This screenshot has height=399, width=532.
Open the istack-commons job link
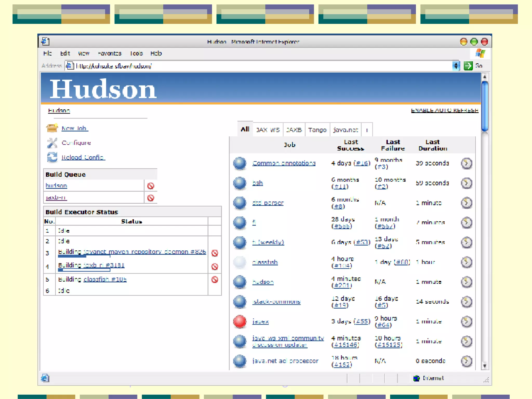click(x=276, y=302)
